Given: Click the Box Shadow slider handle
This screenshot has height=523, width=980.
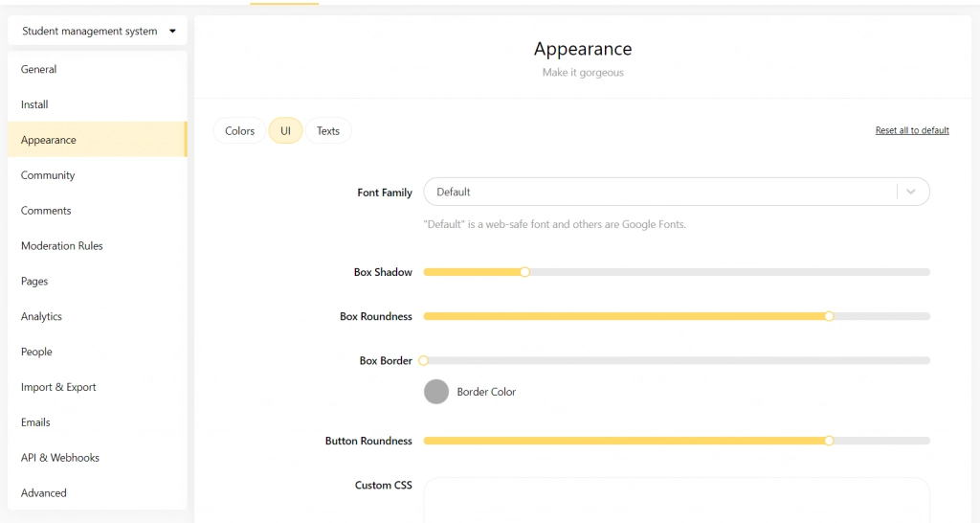Looking at the screenshot, I should point(524,272).
